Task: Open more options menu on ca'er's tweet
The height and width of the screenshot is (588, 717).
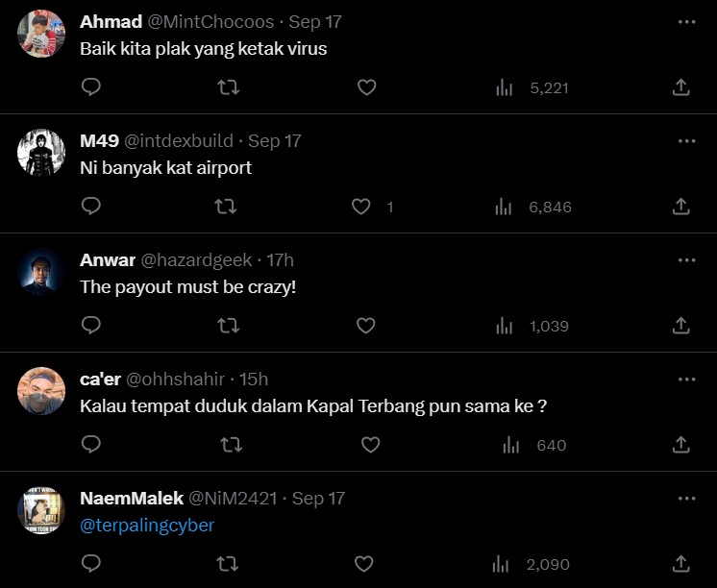Action: pyautogui.click(x=686, y=379)
